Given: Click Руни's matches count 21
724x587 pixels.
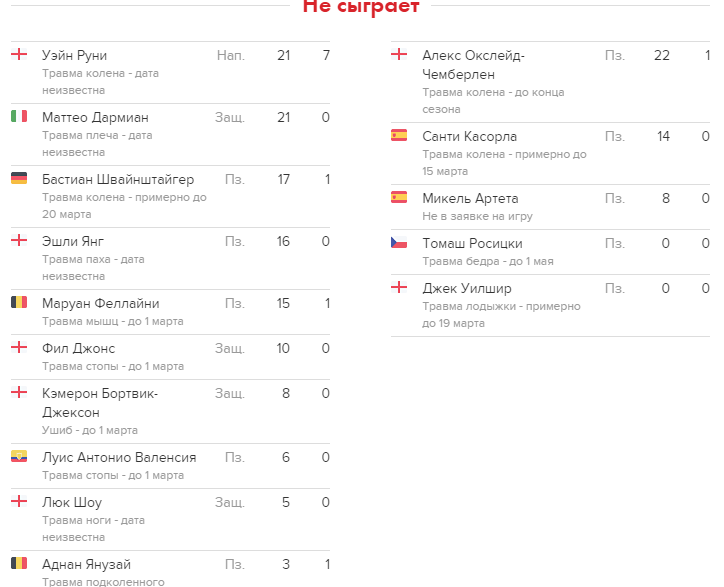Looking at the screenshot, I should pyautogui.click(x=283, y=55).
